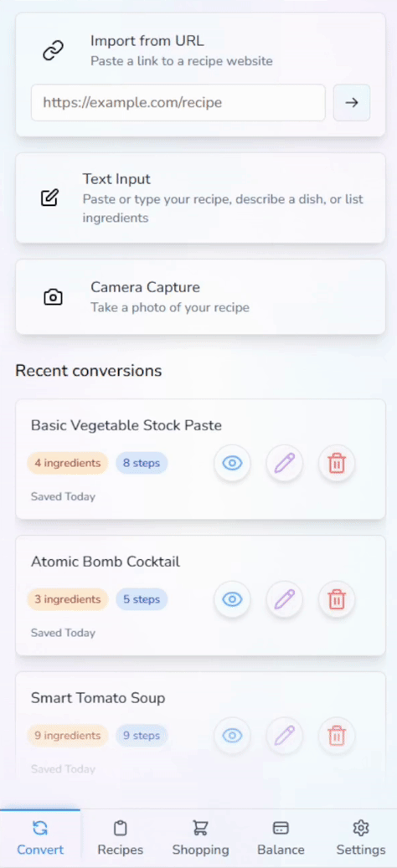
Task: Open the Shopping tab
Action: 200,838
